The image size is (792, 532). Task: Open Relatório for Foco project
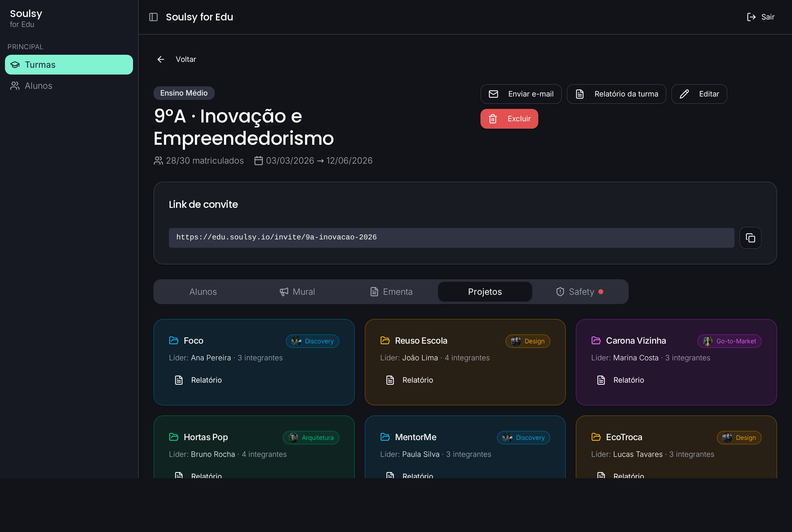pyautogui.click(x=198, y=380)
